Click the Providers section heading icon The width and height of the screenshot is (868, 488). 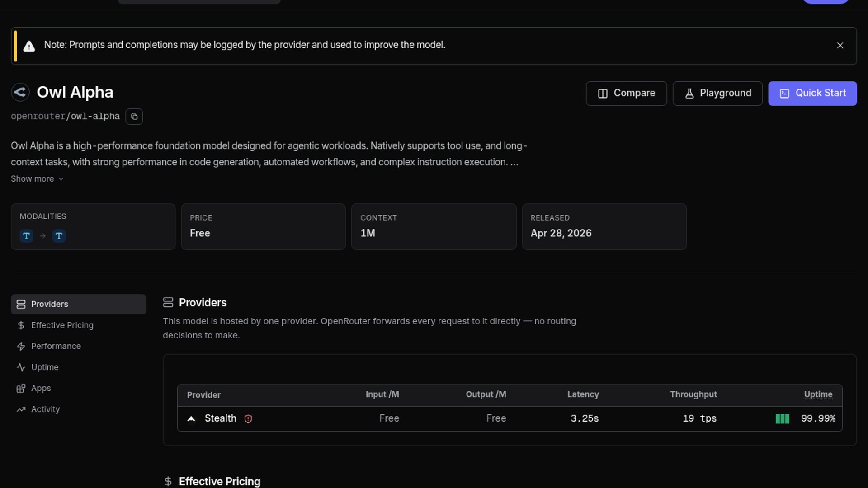coord(168,303)
